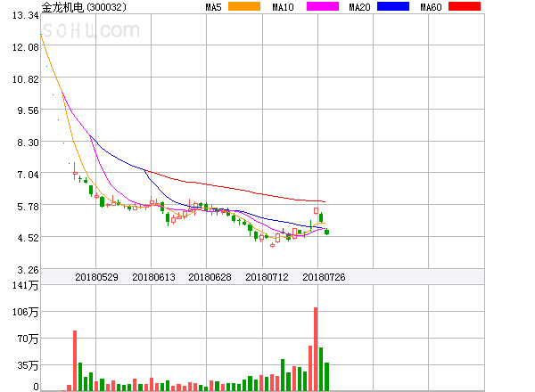Click the 5.78 price axis label
The image size is (535, 392).
coord(28,207)
